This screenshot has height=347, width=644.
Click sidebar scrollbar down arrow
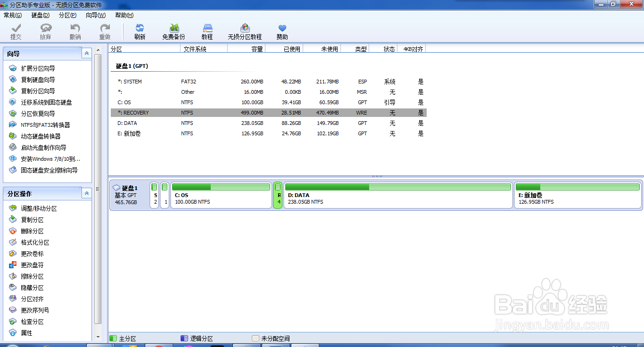point(98,337)
